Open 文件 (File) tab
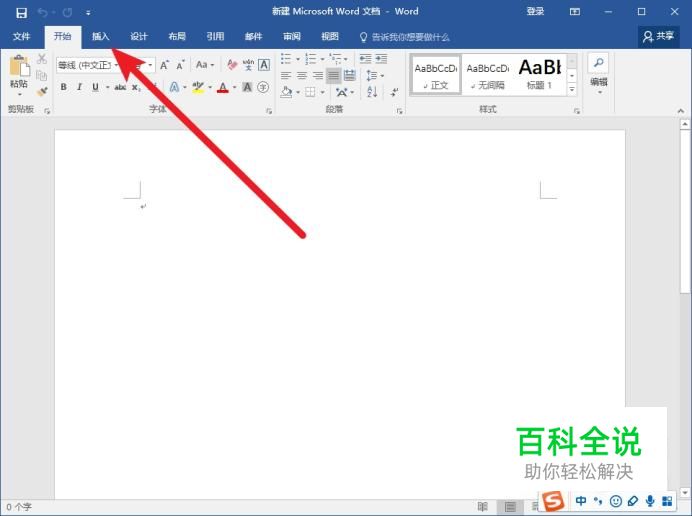The height and width of the screenshot is (516, 692). click(21, 37)
